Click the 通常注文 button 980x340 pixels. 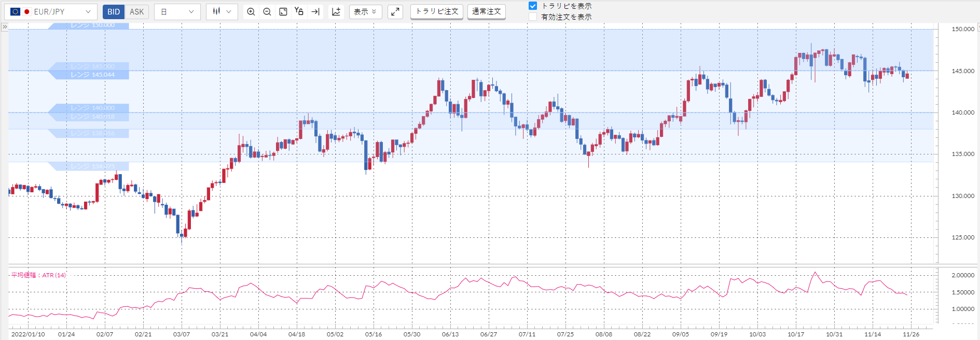click(x=487, y=11)
